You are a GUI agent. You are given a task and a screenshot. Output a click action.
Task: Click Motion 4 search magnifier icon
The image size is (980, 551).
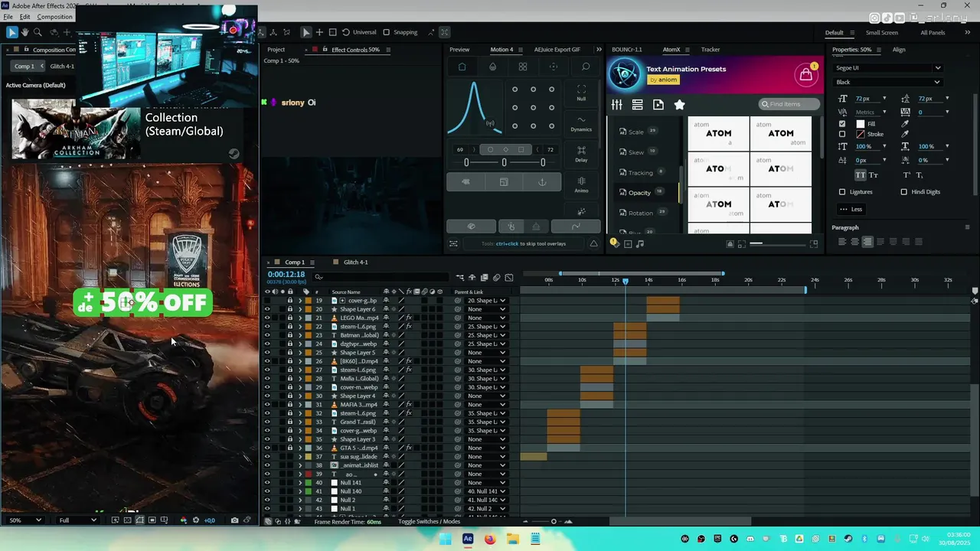point(586,67)
